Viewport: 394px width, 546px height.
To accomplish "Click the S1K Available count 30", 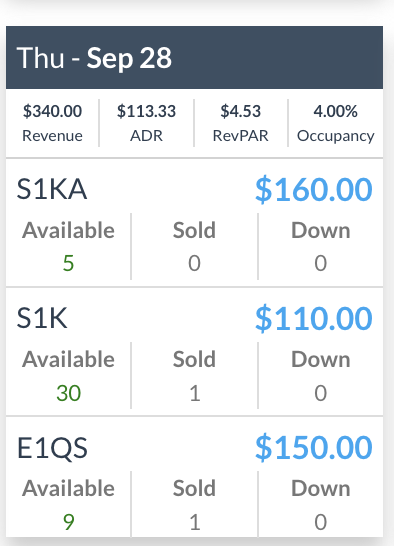I will (x=68, y=393).
